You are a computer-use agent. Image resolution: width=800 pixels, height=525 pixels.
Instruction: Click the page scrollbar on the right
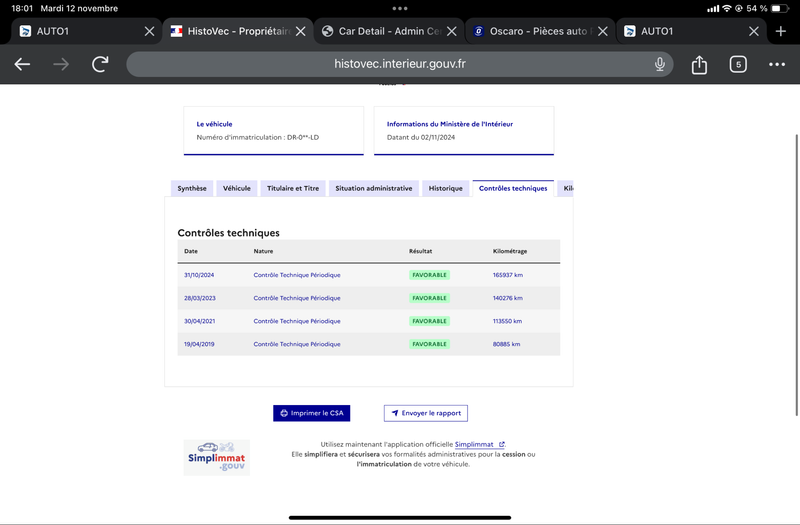[x=796, y=276]
